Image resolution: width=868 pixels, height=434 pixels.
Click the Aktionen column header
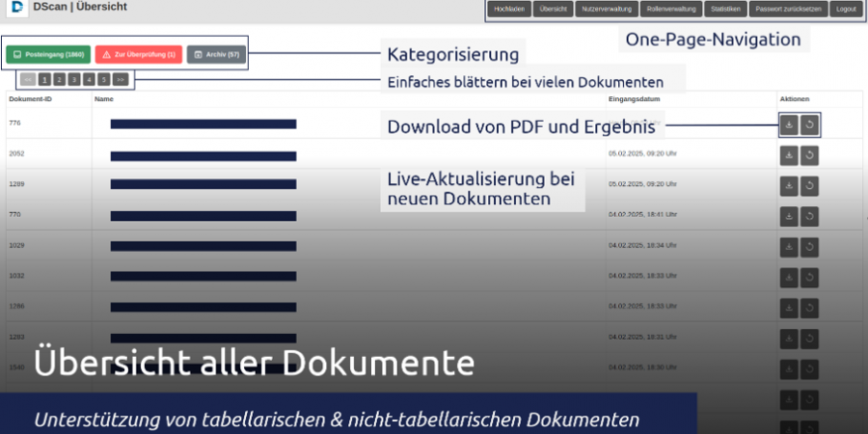[x=795, y=99]
